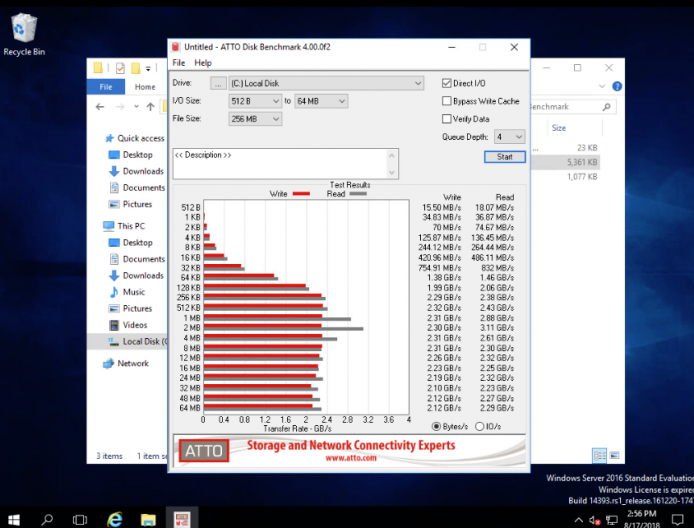Select the Bytes/s radio button
Image resolution: width=694 pixels, height=528 pixels.
click(x=436, y=426)
